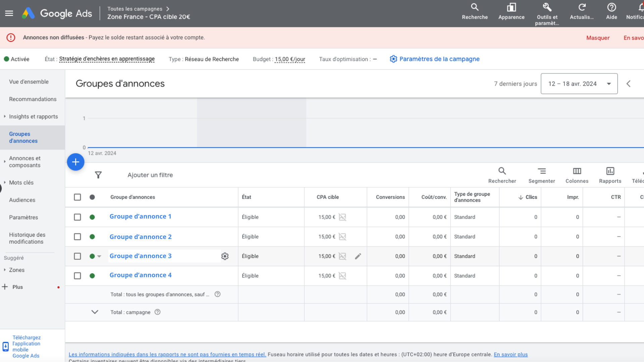Open the Segmenter option
644x362 pixels.
click(542, 175)
